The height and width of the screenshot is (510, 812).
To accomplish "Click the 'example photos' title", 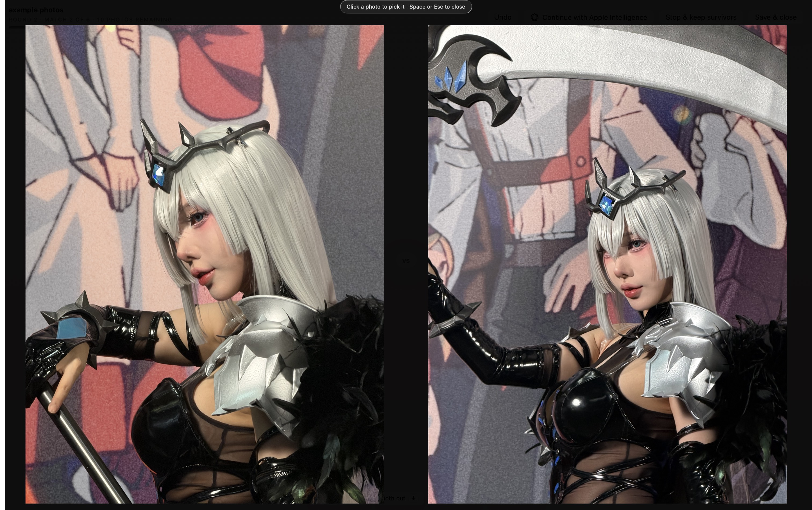I will (36, 10).
